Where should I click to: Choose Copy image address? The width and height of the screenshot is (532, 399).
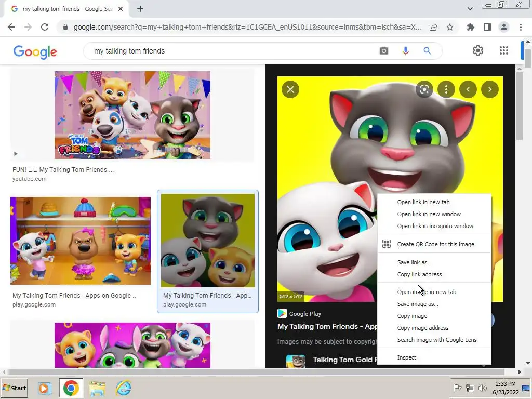[x=434, y=328]
